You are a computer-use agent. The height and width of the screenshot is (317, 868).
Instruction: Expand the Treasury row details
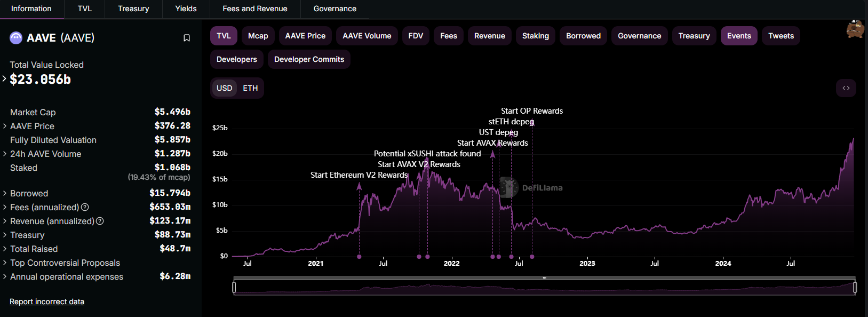click(x=5, y=235)
